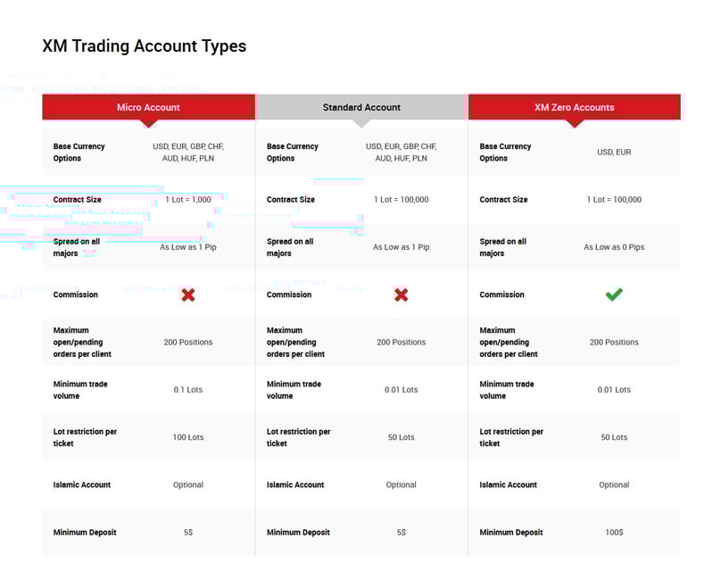Click '100 Lots' lot restriction value

[x=188, y=437]
